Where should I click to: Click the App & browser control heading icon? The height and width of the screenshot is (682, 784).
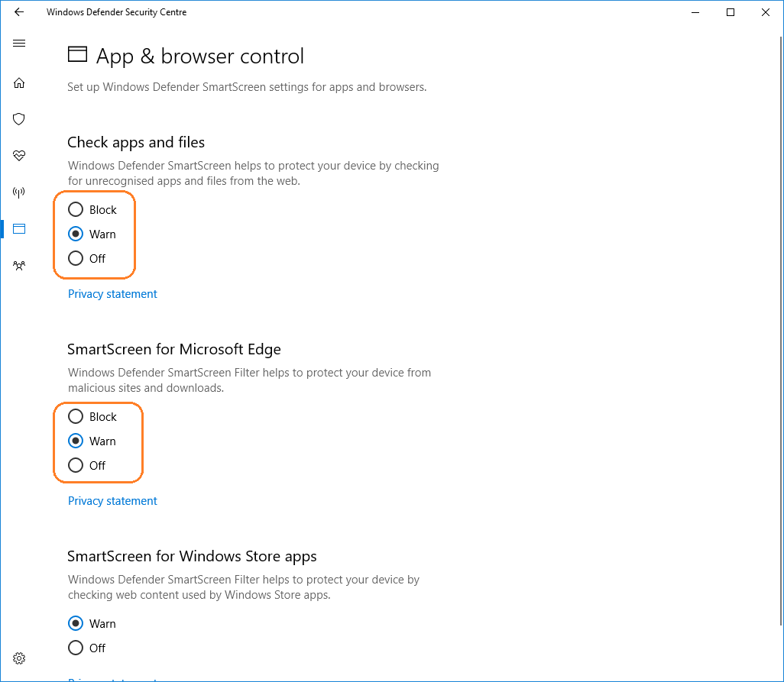coord(77,54)
